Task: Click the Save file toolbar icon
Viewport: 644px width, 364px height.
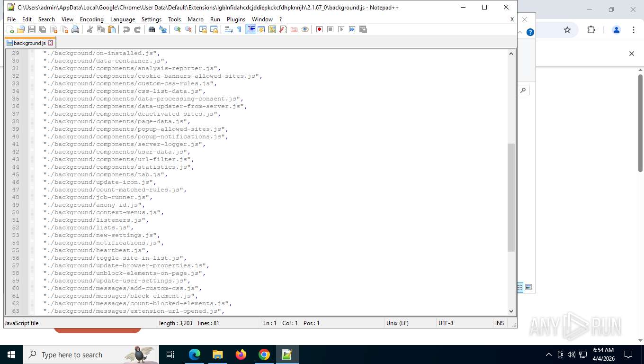Action: tap(31, 29)
